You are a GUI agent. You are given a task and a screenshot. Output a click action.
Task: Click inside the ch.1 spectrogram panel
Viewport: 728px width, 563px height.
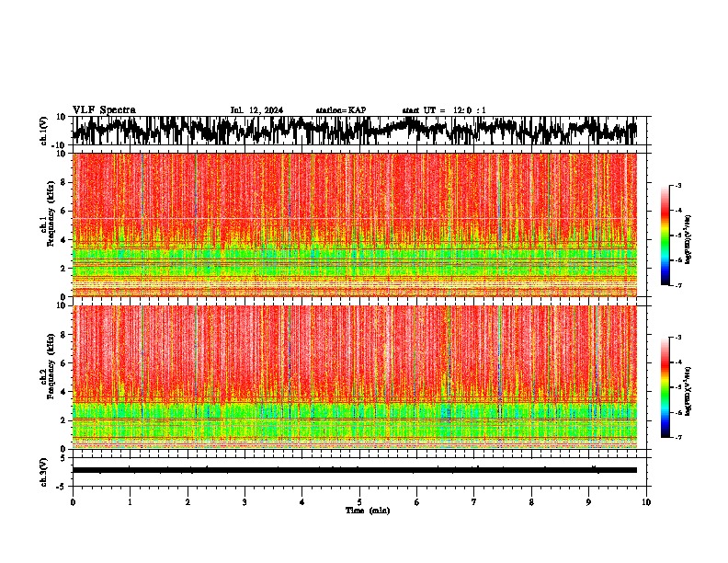click(x=355, y=224)
